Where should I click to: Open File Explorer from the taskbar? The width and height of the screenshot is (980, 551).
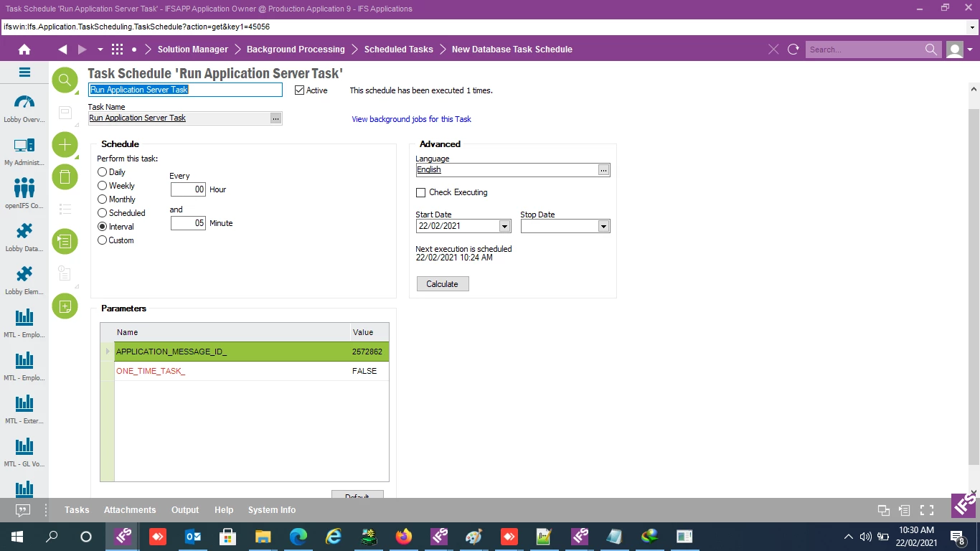tap(263, 536)
